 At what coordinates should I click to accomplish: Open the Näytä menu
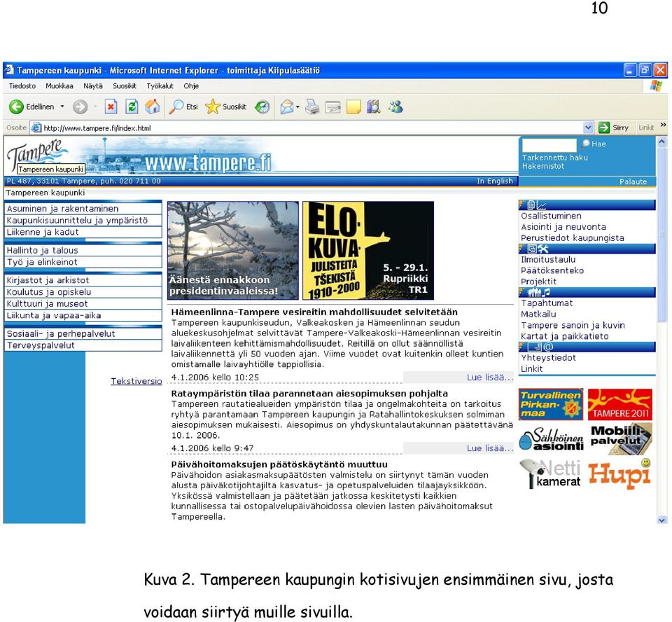(x=93, y=85)
